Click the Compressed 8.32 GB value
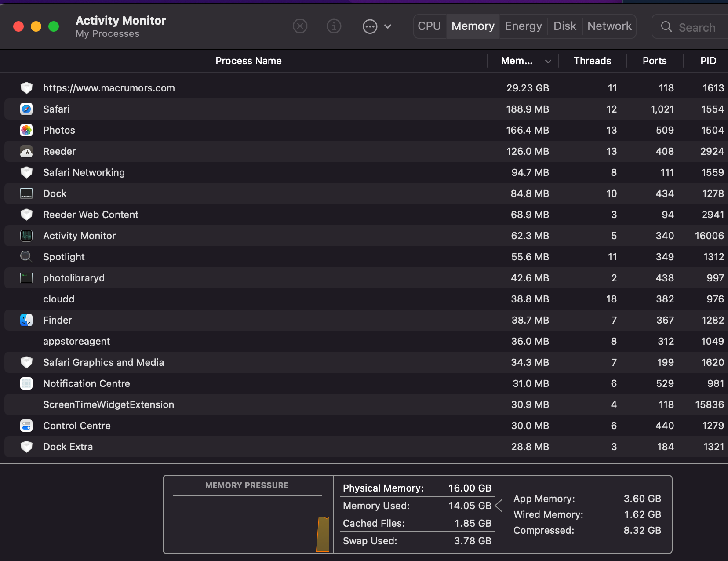 (642, 530)
